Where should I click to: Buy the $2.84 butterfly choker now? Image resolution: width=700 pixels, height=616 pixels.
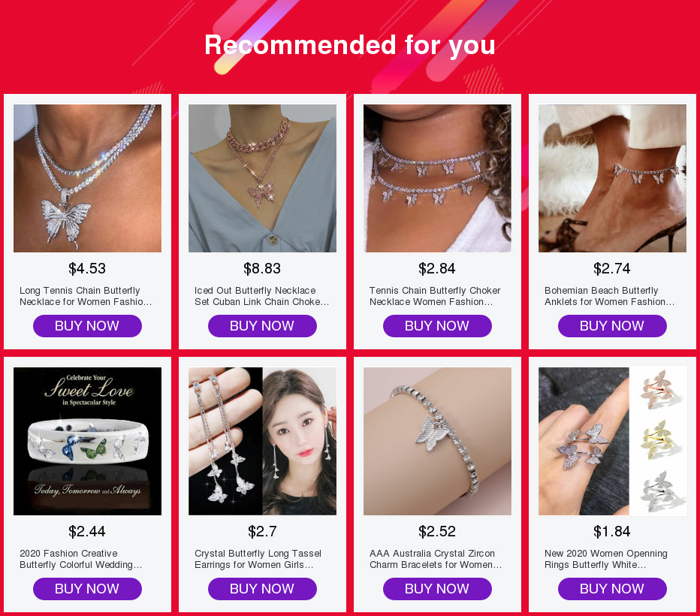pos(437,326)
